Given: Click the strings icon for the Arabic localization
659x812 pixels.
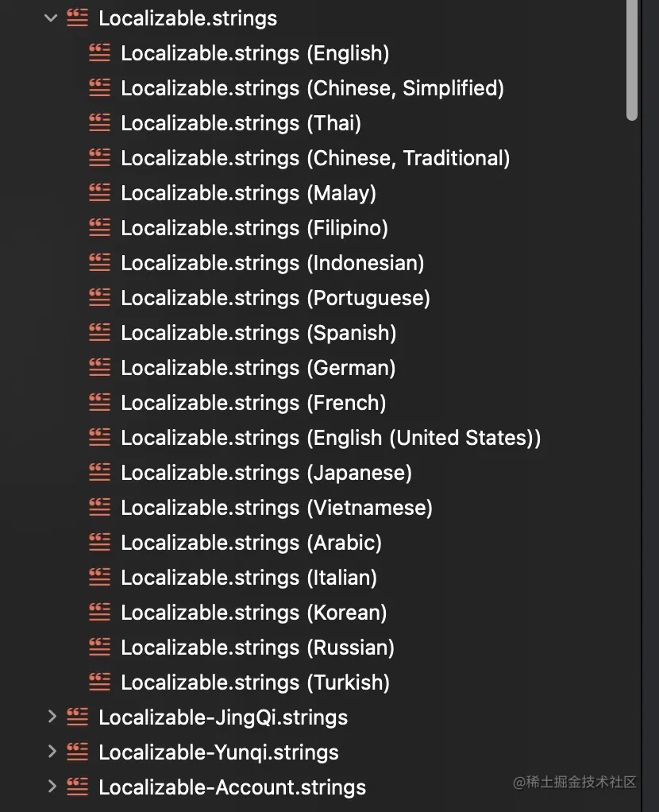Looking at the screenshot, I should point(98,542).
